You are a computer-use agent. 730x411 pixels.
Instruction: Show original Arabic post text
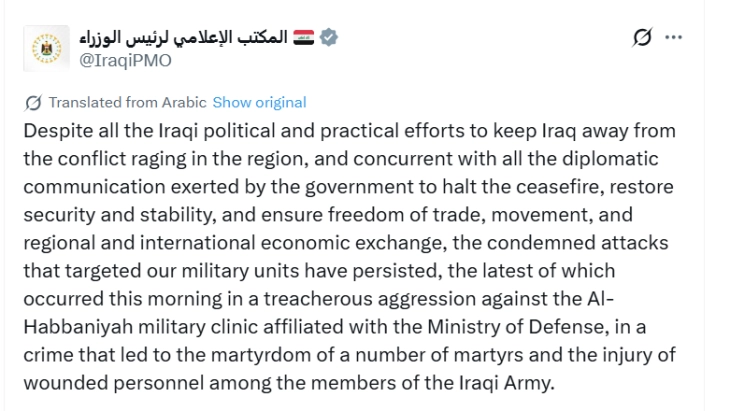[259, 102]
